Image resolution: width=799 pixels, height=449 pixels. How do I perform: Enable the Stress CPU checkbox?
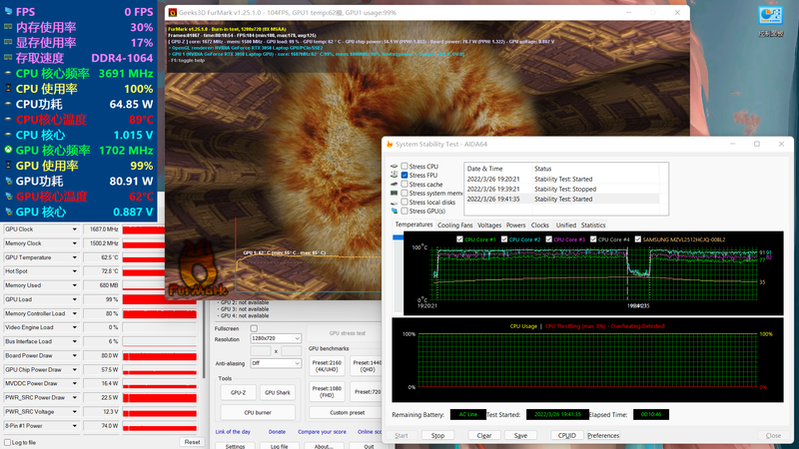(x=404, y=166)
